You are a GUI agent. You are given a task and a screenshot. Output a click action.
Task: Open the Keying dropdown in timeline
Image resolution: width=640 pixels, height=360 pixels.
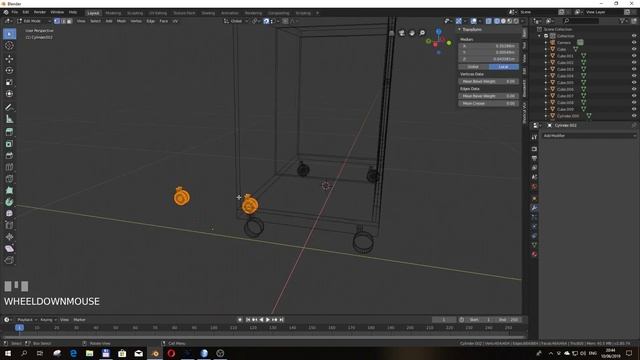(x=48, y=320)
